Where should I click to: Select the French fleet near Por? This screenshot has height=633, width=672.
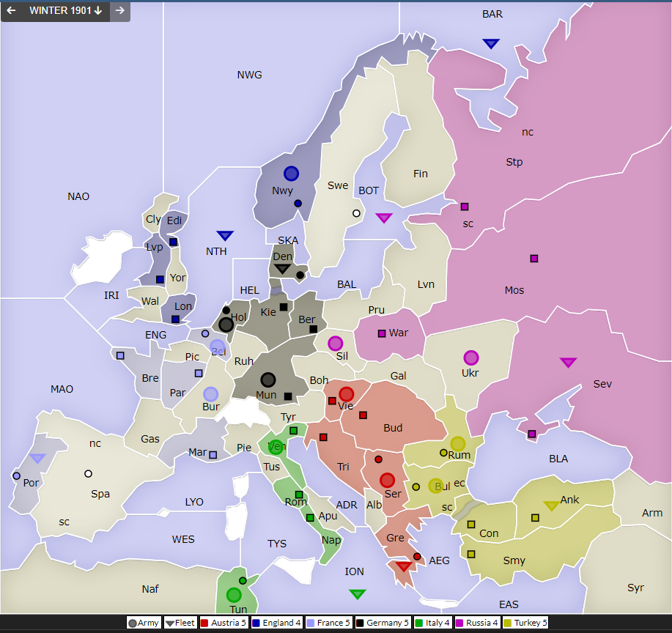pos(37,458)
